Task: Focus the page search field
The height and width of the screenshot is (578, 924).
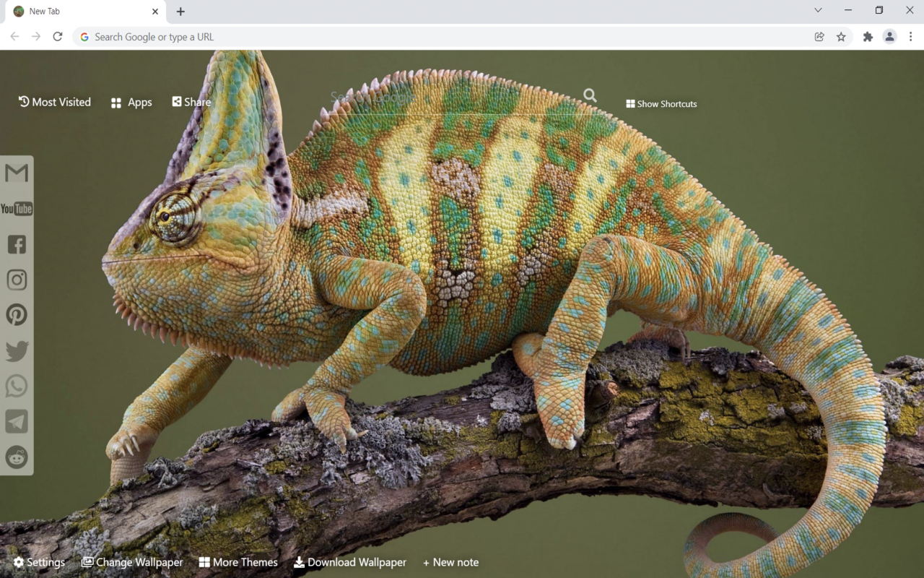Action: click(x=455, y=97)
